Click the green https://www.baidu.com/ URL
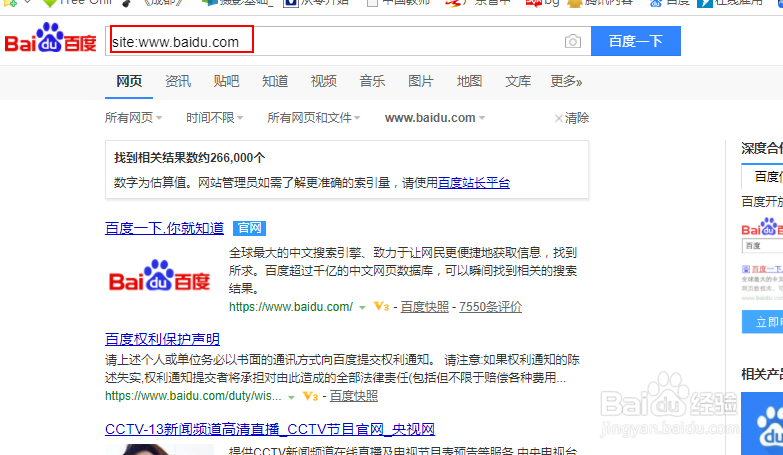This screenshot has height=455, width=783. [291, 307]
